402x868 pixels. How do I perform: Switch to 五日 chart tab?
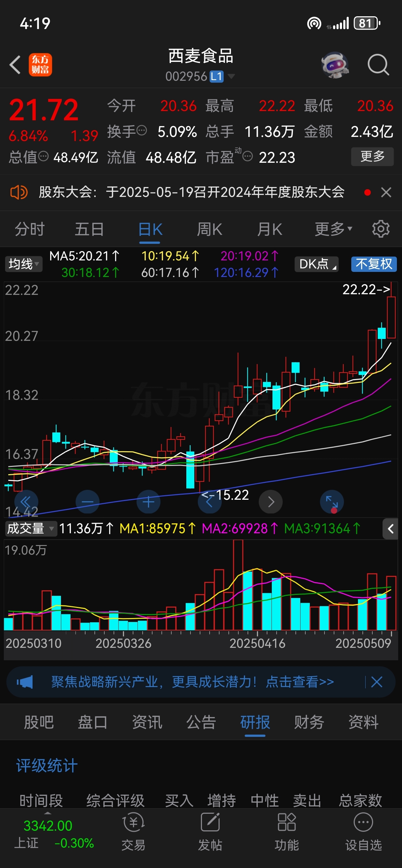coord(89,229)
